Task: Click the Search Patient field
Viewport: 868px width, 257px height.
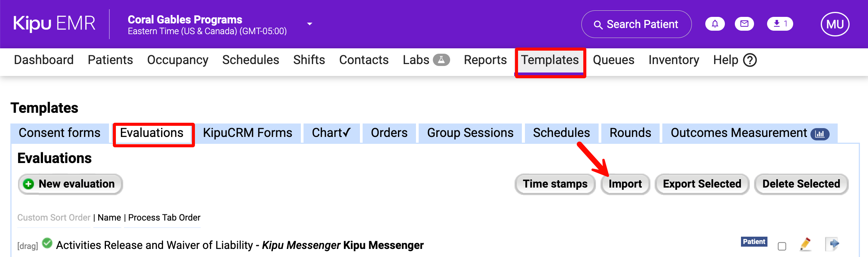Action: pyautogui.click(x=636, y=24)
